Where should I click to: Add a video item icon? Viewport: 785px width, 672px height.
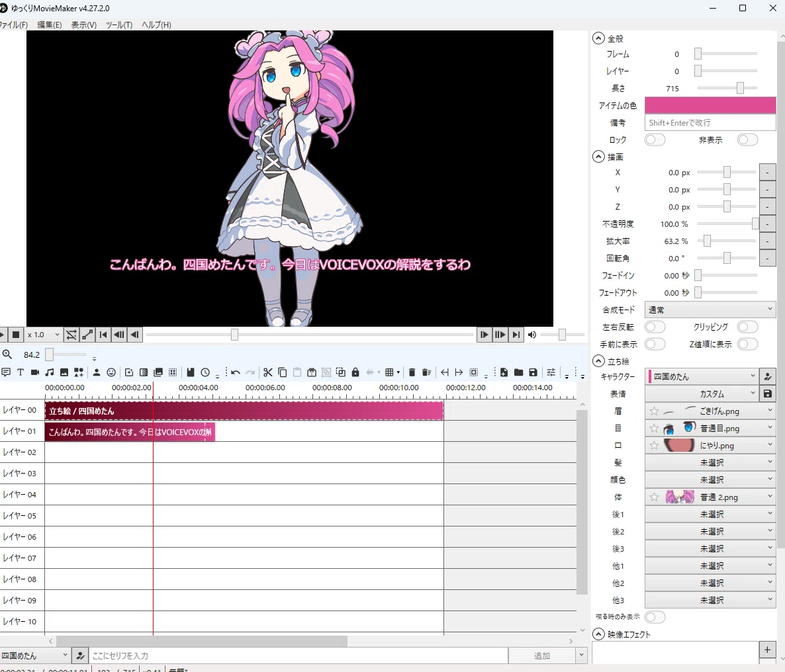[x=35, y=372]
